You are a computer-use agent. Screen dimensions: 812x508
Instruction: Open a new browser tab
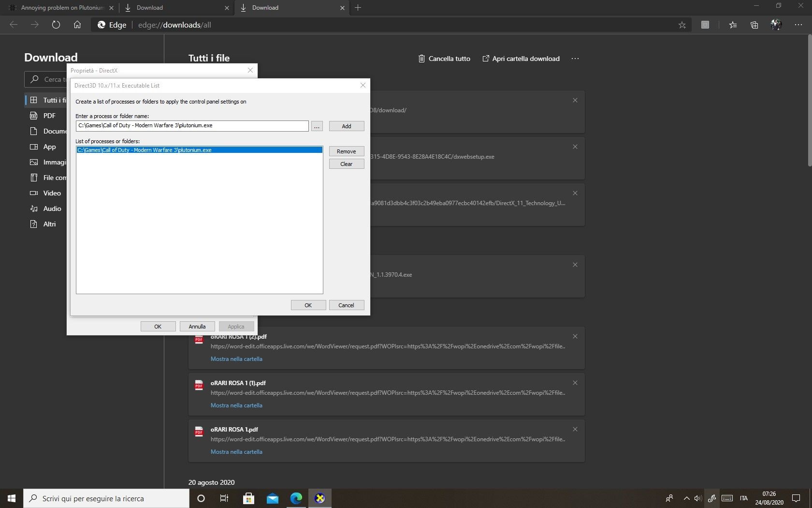tap(358, 8)
